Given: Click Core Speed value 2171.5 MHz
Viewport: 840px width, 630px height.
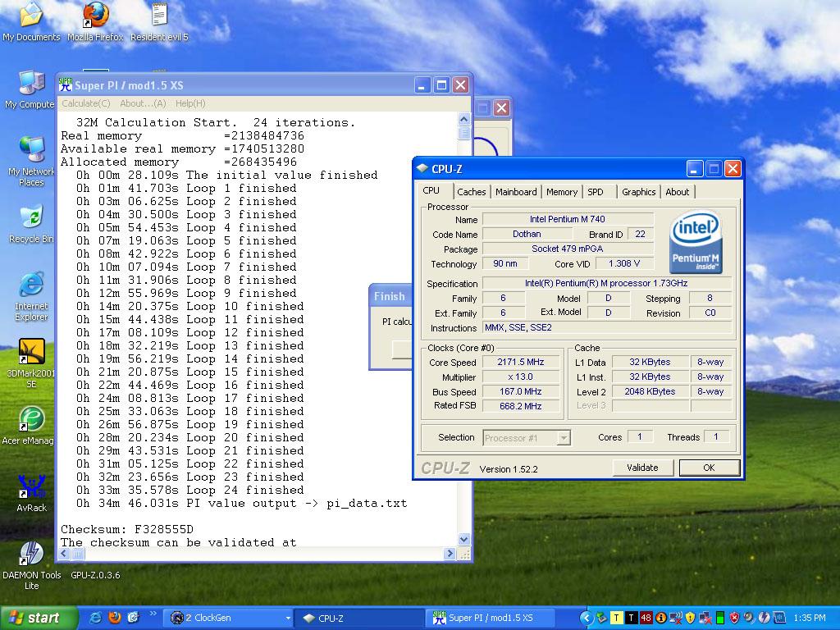Looking at the screenshot, I should (521, 362).
